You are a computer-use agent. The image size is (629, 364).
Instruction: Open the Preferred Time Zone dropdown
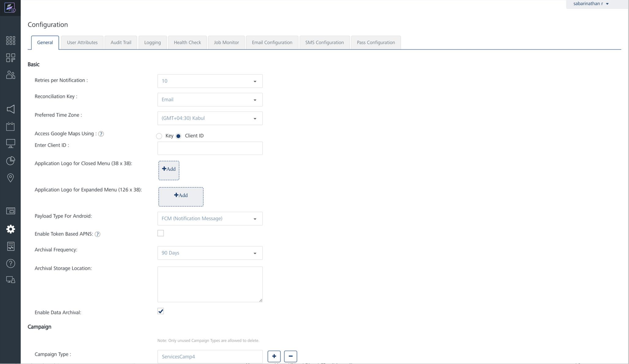click(210, 118)
